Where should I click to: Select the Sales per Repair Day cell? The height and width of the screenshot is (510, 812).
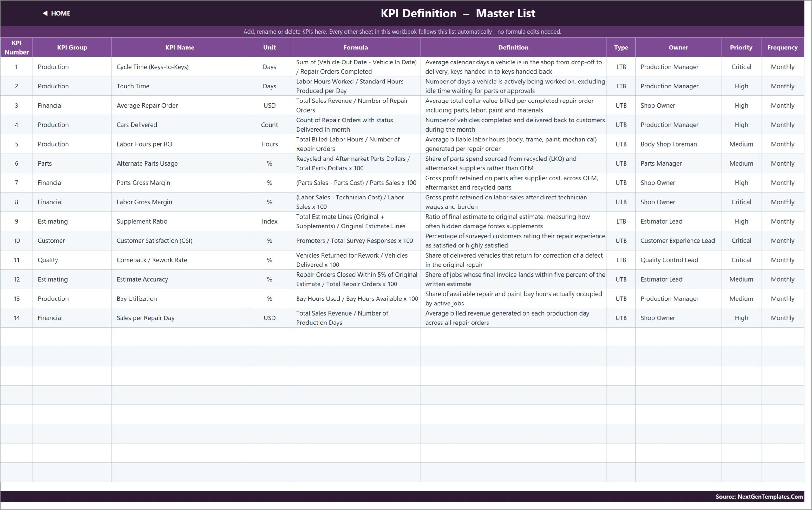pyautogui.click(x=180, y=318)
